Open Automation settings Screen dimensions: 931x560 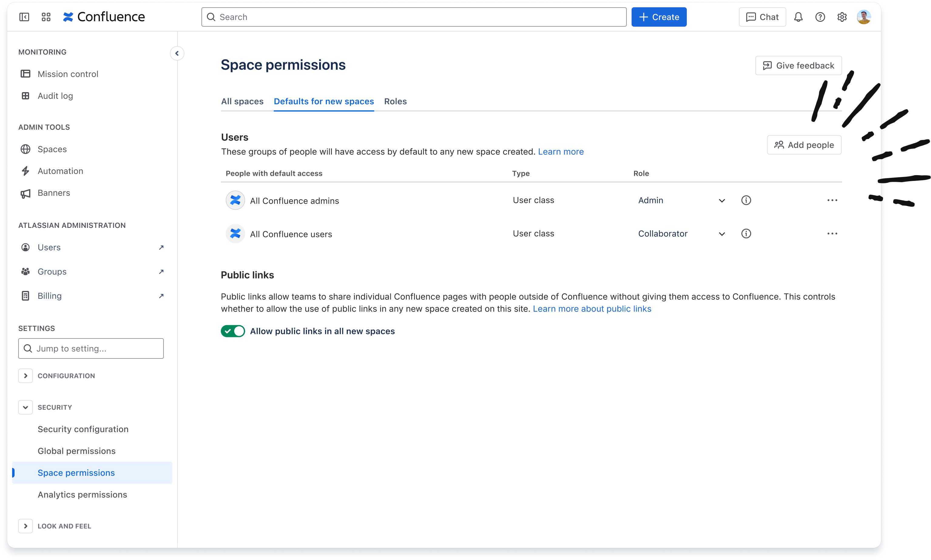click(60, 171)
